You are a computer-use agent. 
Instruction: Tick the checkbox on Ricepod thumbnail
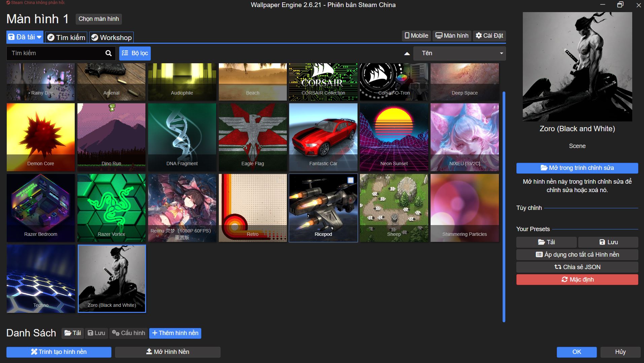(x=350, y=180)
